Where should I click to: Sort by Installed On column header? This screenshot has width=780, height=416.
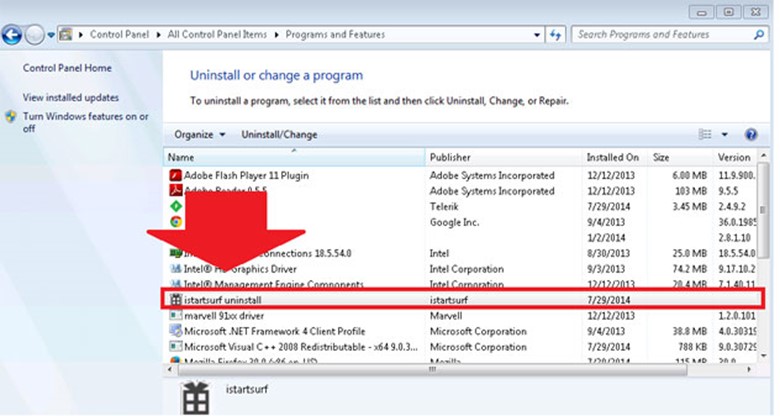(614, 157)
